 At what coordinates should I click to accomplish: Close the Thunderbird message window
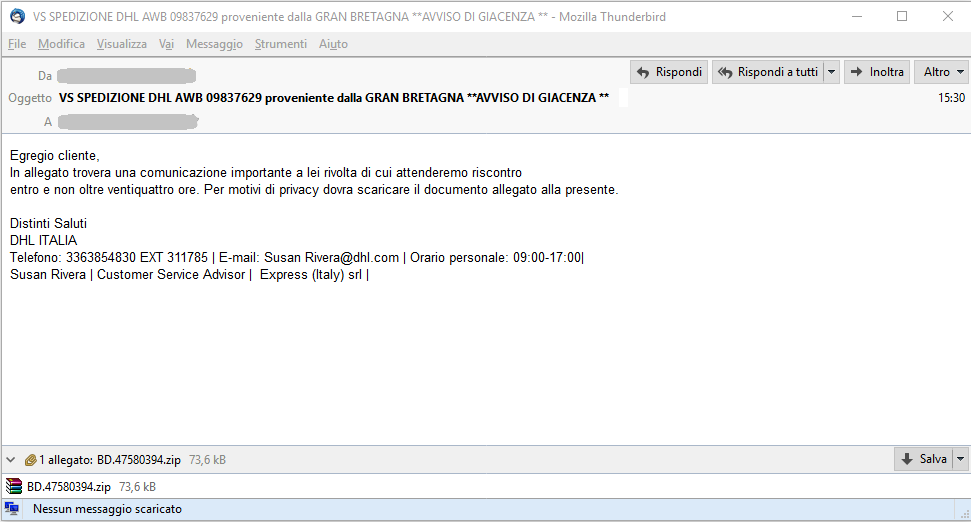pyautogui.click(x=947, y=17)
